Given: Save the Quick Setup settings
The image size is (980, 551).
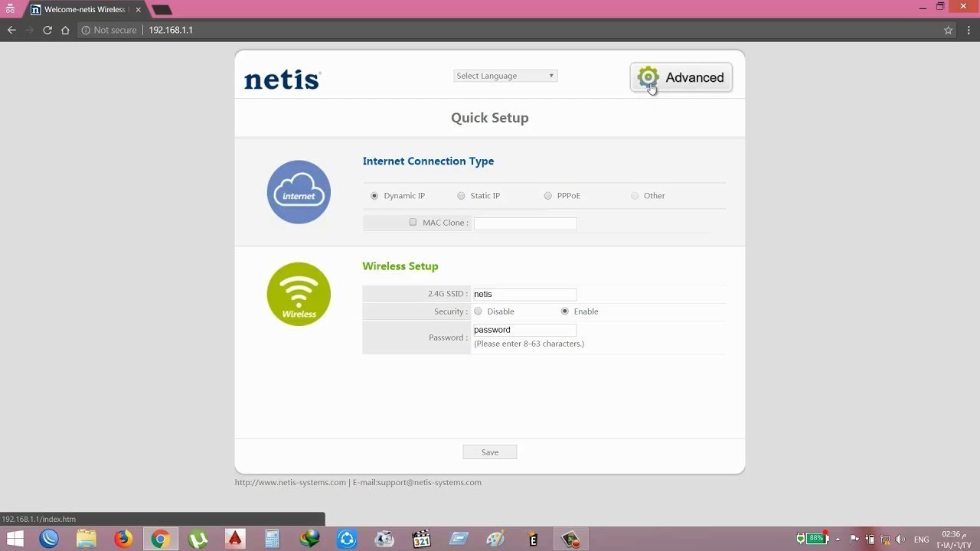Looking at the screenshot, I should tap(490, 452).
